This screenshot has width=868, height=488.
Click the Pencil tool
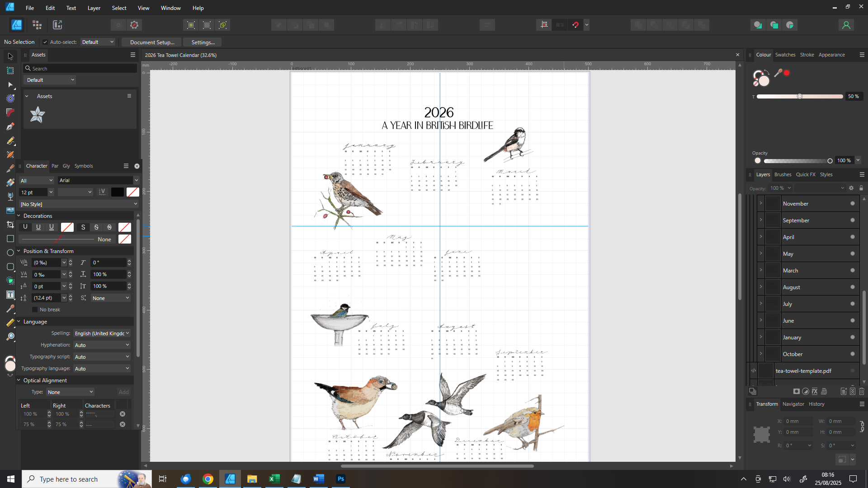point(10,141)
